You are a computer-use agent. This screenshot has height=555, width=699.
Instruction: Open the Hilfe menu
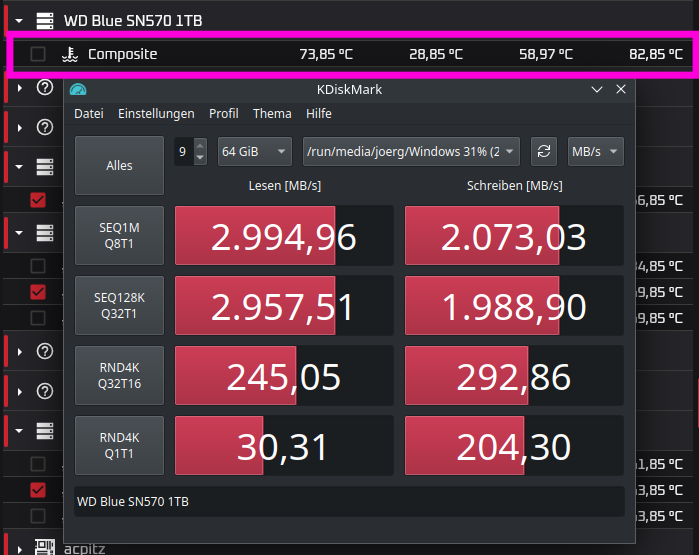(319, 114)
